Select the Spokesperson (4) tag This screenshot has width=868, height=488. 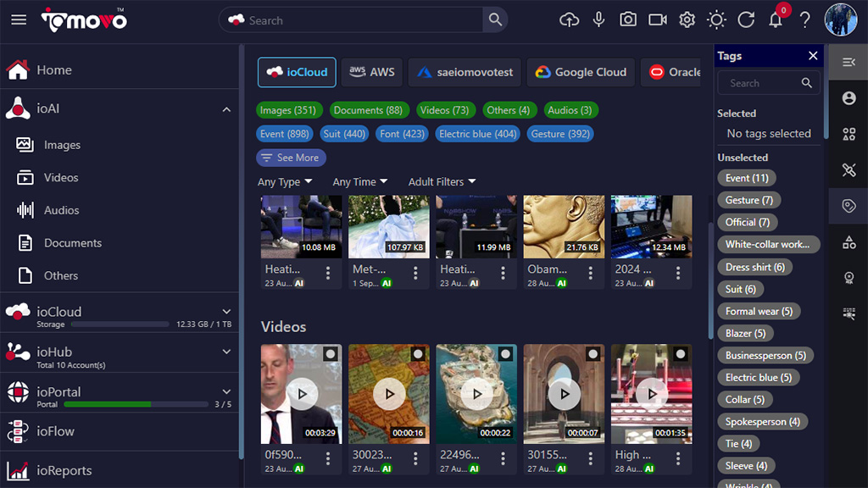coord(762,422)
